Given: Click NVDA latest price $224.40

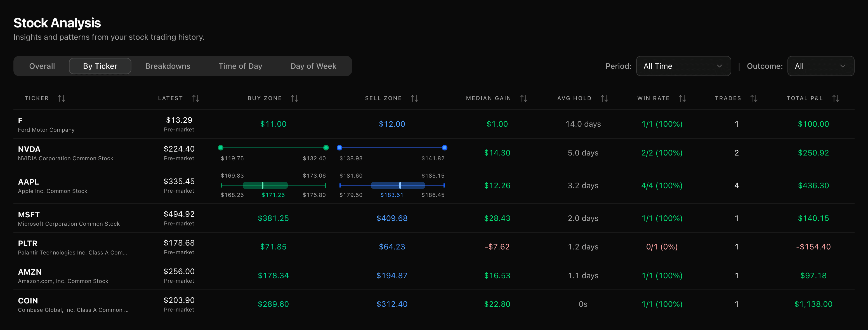Looking at the screenshot, I should (179, 149).
